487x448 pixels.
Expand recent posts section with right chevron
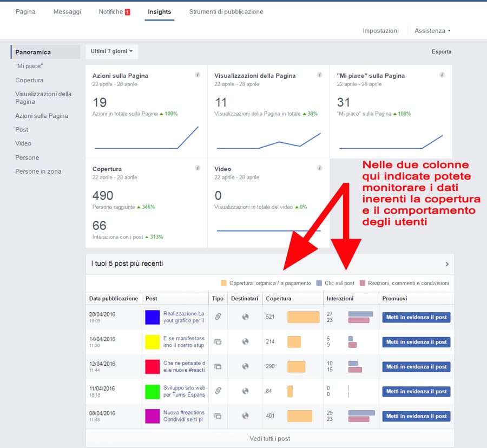[447, 264]
